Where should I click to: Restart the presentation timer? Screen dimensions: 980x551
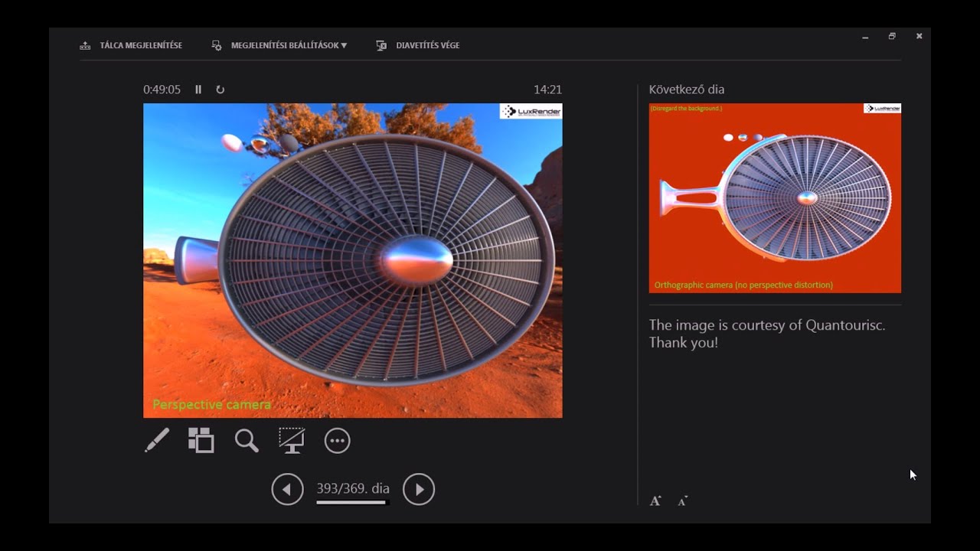[220, 90]
